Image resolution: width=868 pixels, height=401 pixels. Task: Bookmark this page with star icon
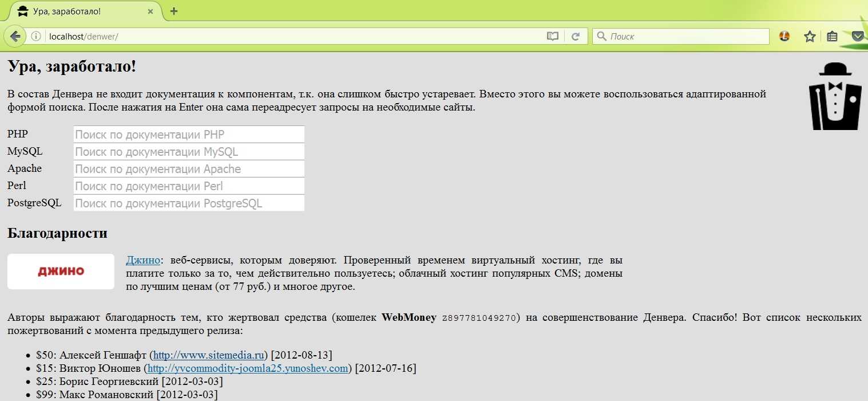click(x=809, y=37)
